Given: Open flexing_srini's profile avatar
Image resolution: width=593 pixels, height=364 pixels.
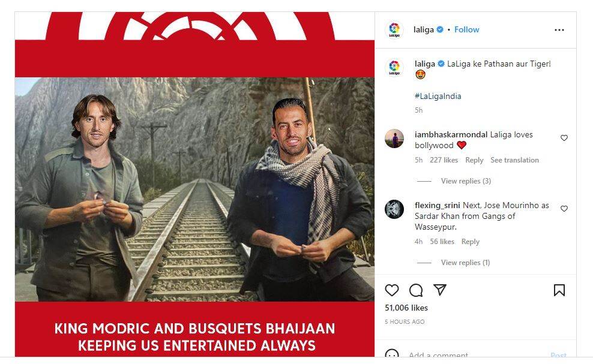Looking at the screenshot, I should click(x=394, y=209).
